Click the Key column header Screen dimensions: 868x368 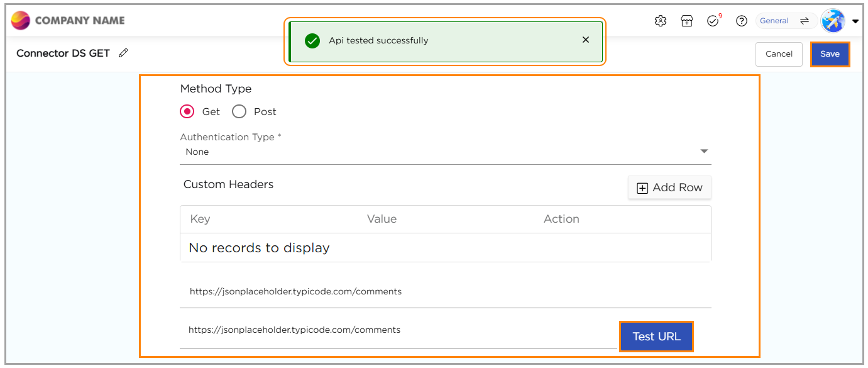pos(200,219)
